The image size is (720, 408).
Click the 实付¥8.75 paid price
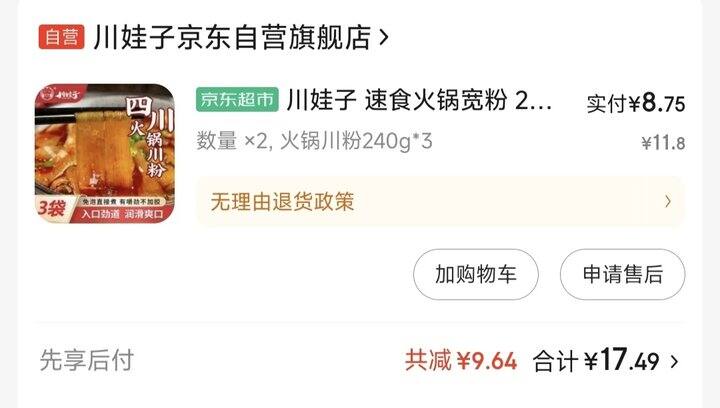tap(636, 103)
